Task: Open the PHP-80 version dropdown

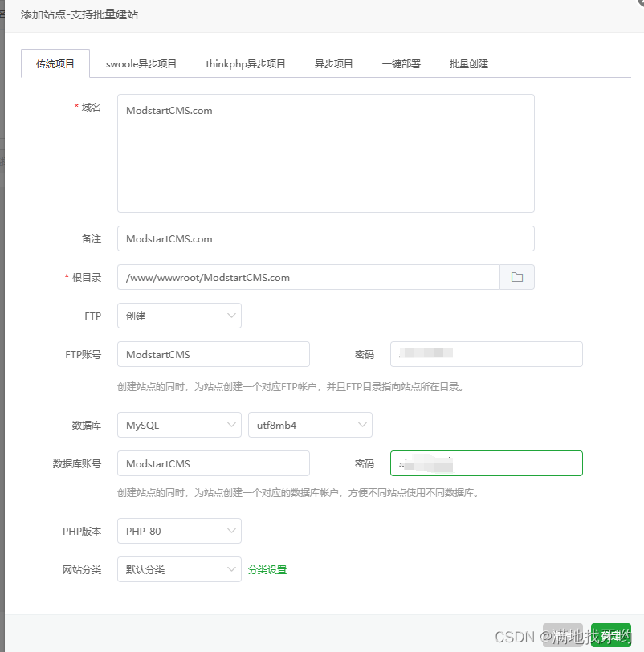Action: pos(178,531)
